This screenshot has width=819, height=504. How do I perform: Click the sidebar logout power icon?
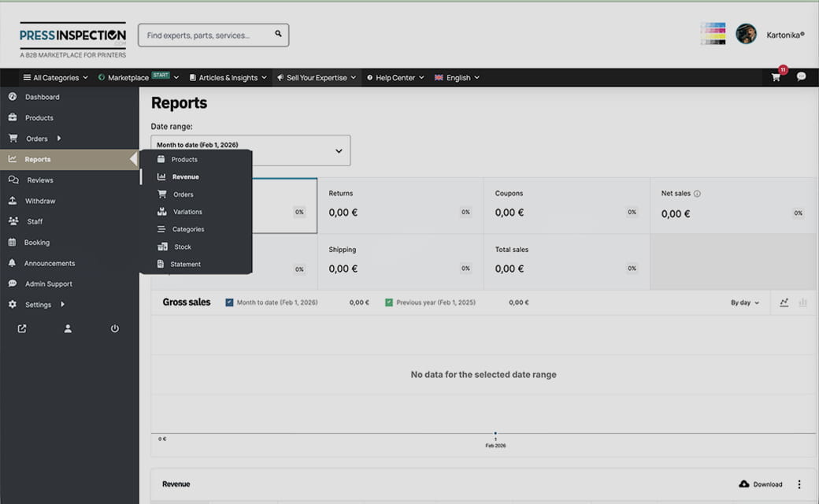tap(114, 328)
